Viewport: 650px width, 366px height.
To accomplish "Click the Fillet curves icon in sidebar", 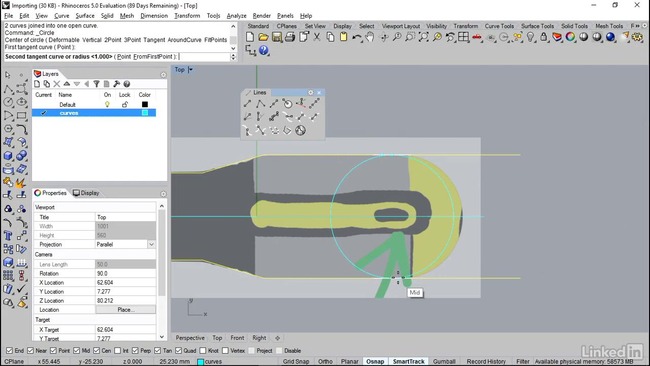I will [22, 129].
